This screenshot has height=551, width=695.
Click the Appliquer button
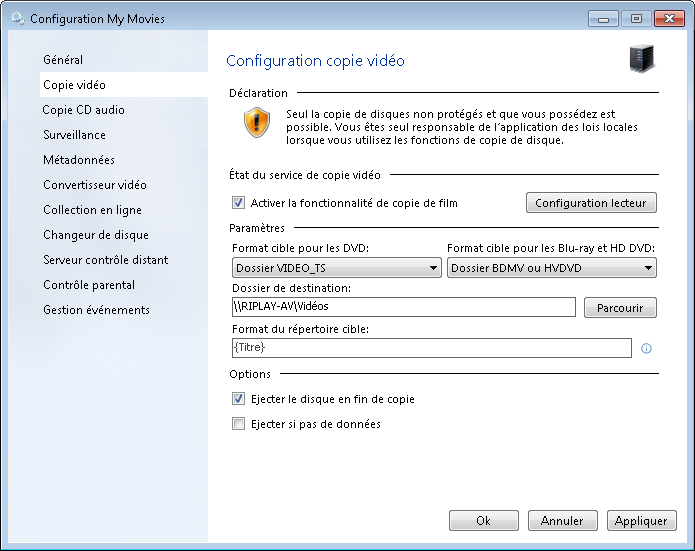tap(641, 520)
